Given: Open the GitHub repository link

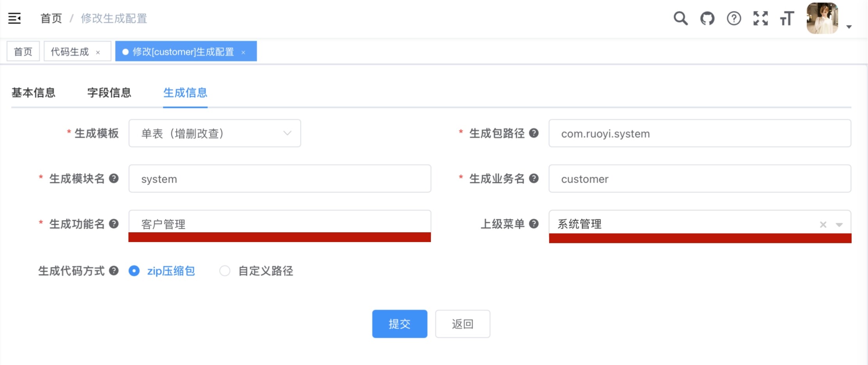Looking at the screenshot, I should [x=707, y=18].
